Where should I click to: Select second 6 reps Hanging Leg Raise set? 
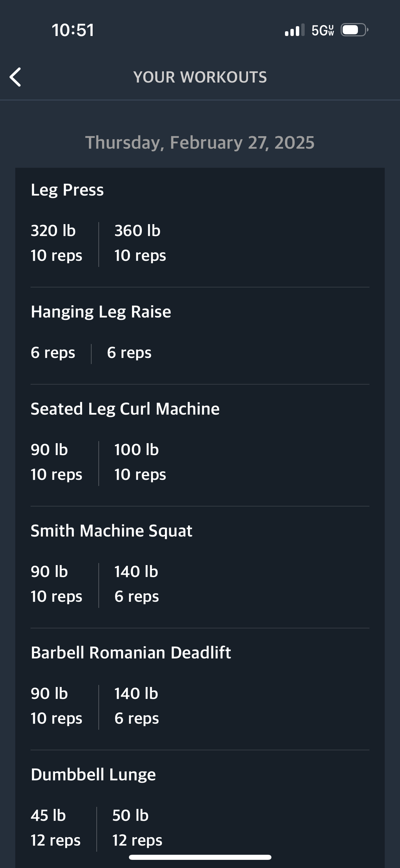point(129,353)
